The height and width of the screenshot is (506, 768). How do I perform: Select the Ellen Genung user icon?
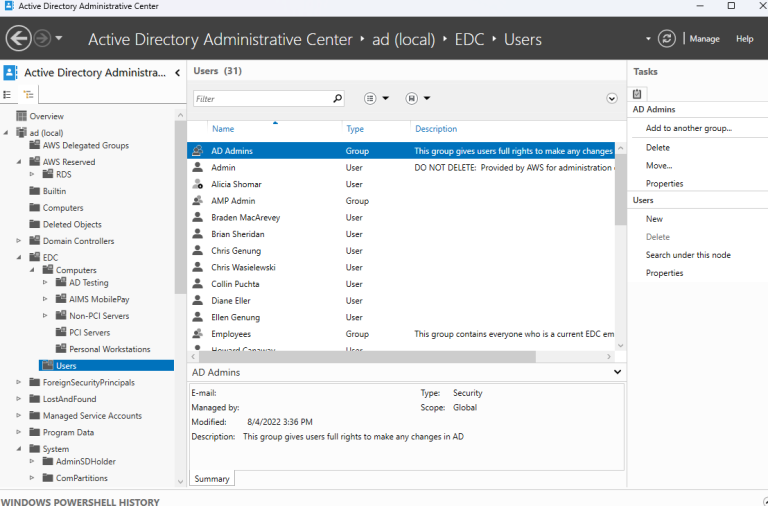point(197,317)
